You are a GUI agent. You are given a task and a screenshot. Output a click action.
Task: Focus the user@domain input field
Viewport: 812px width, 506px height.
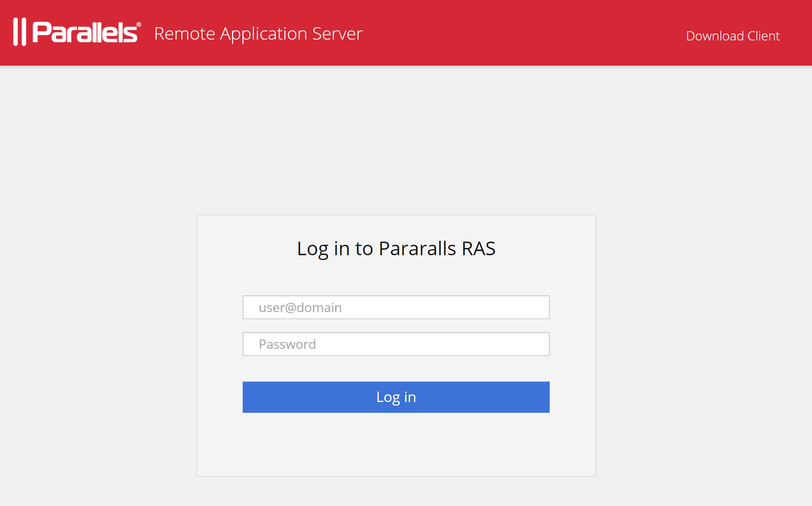(x=396, y=307)
